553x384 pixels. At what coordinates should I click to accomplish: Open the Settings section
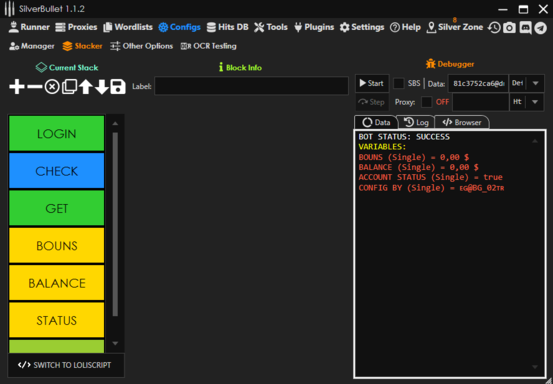pos(362,27)
